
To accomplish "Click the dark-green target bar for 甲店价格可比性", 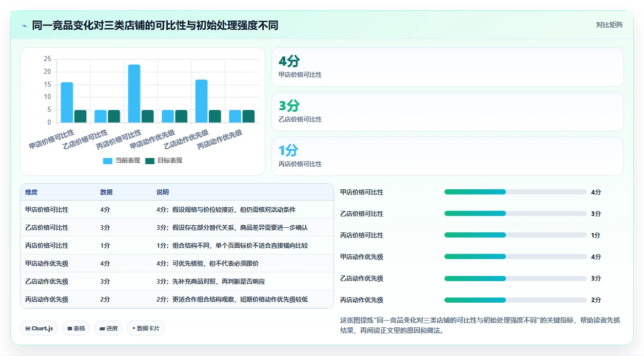I will pyautogui.click(x=80, y=116).
